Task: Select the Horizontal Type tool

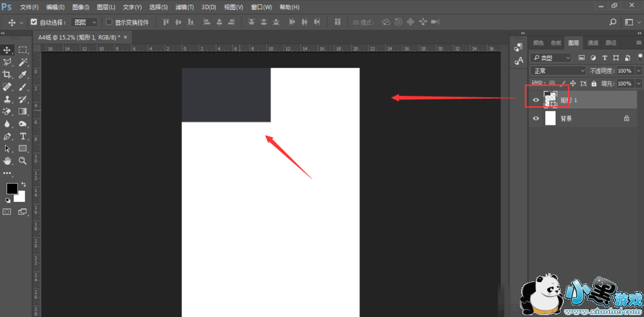Action: click(x=23, y=136)
